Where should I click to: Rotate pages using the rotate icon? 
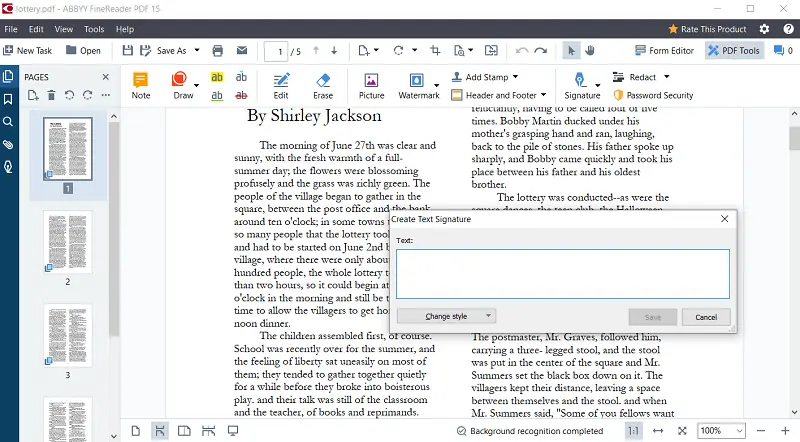coord(398,51)
